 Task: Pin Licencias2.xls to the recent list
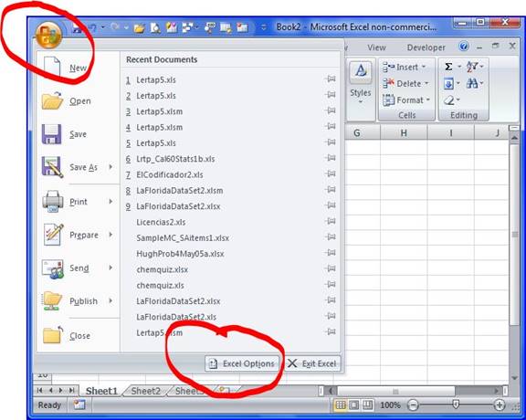pyautogui.click(x=331, y=221)
